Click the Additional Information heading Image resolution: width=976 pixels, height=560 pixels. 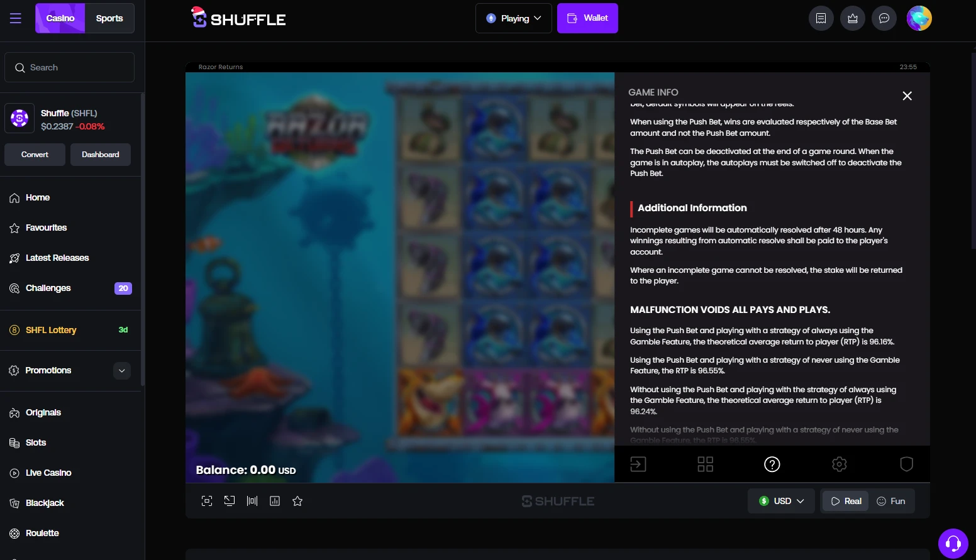(692, 208)
